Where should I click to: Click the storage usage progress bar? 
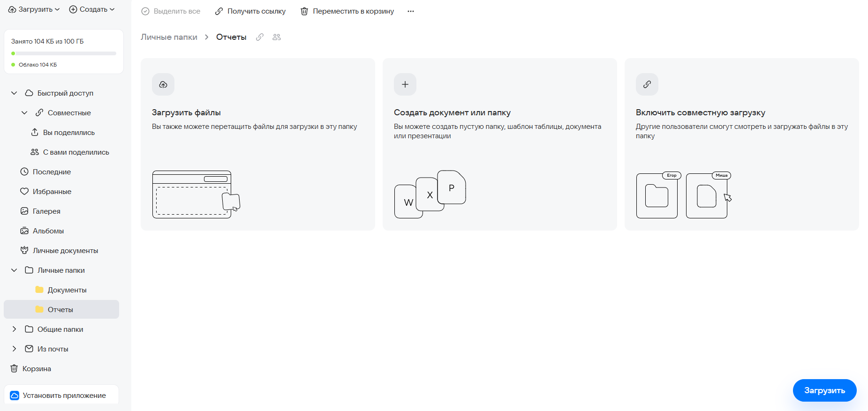tap(64, 53)
